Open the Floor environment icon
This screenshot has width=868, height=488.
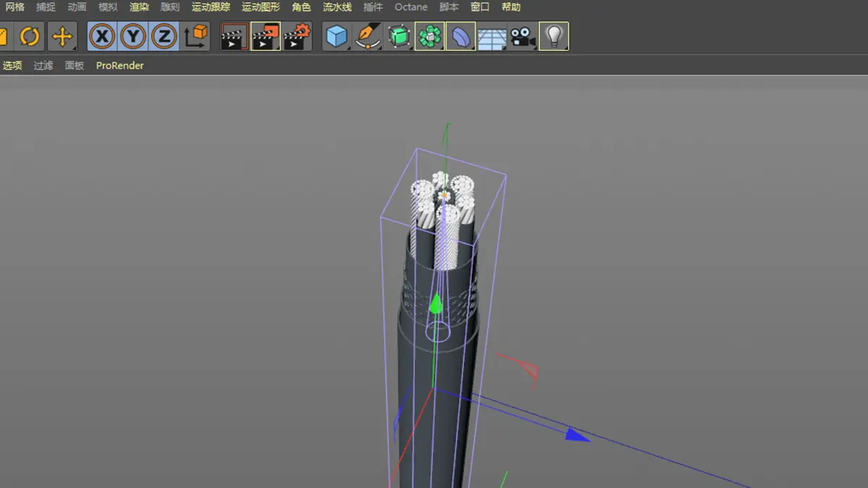pos(492,36)
